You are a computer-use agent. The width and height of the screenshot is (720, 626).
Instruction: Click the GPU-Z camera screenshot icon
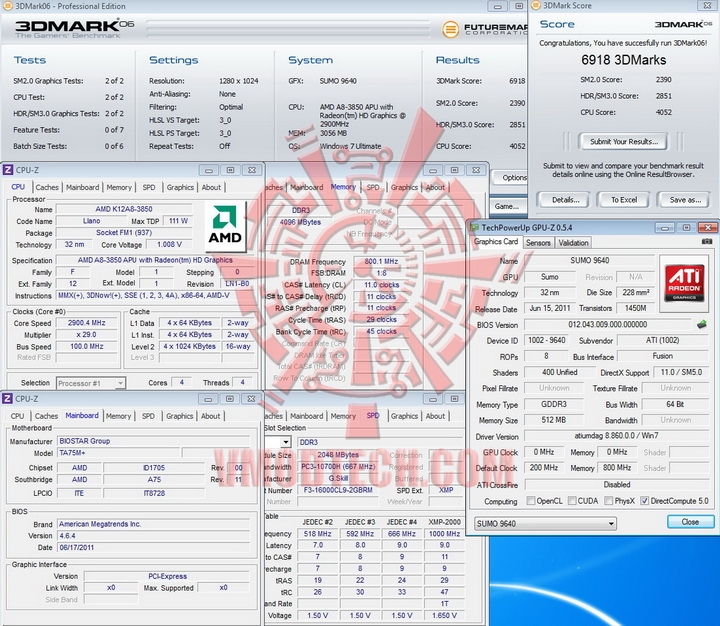pos(707,241)
